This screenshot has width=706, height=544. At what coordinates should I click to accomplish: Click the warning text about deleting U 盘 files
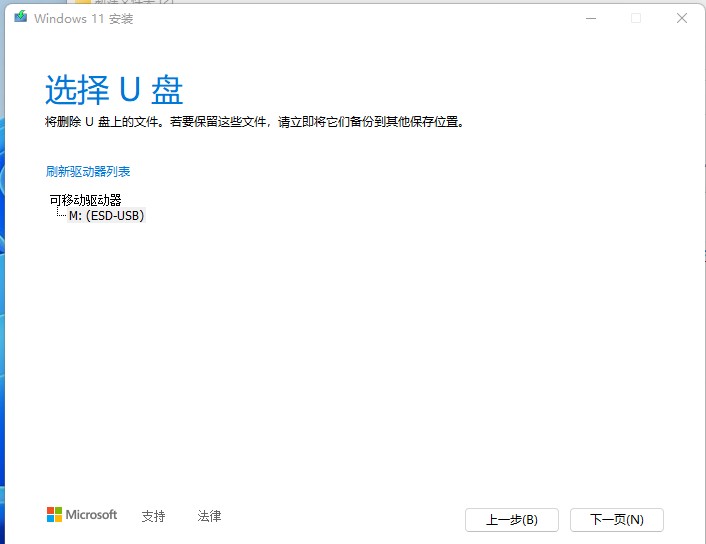254,122
